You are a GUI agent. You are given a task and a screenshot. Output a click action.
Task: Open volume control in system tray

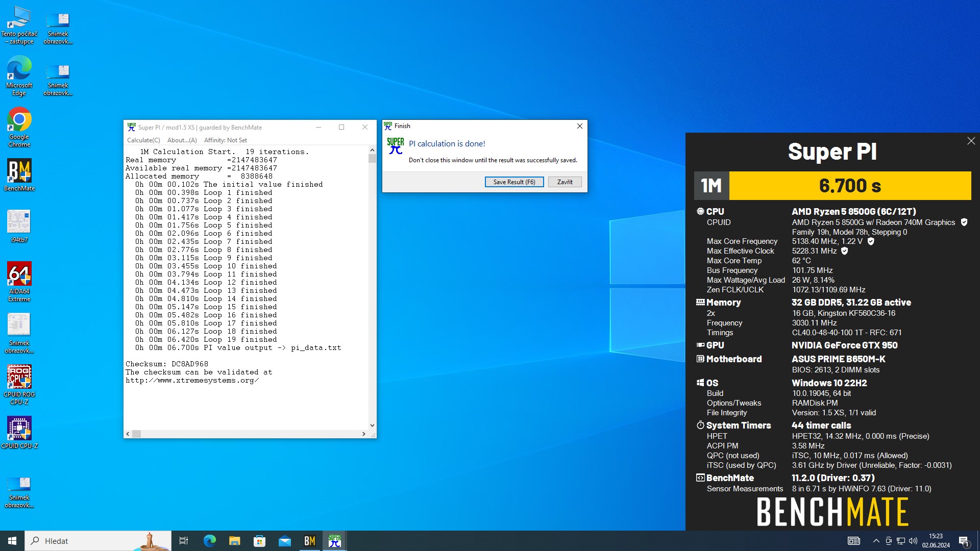point(913,541)
